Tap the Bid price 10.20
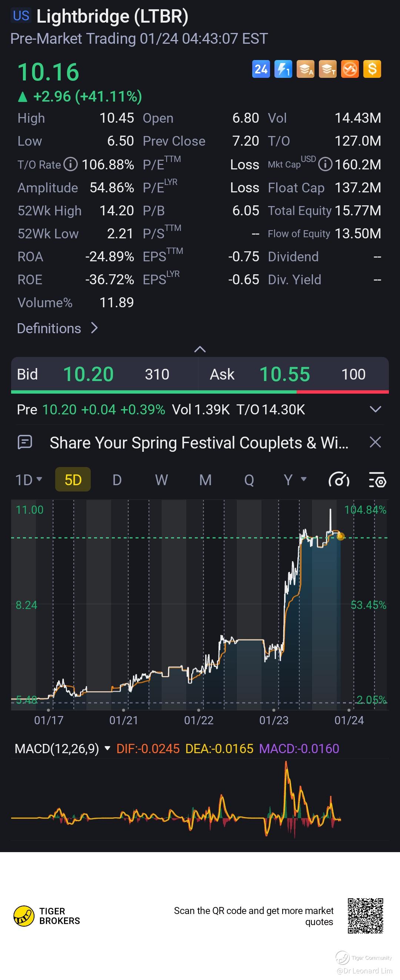This screenshot has height=980, width=400. pos(88,374)
